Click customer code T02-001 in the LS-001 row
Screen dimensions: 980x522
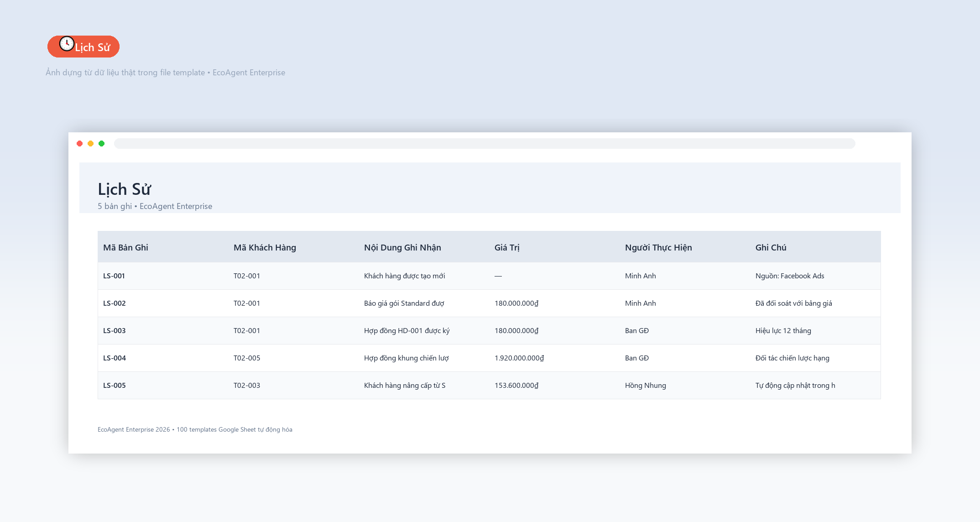247,276
